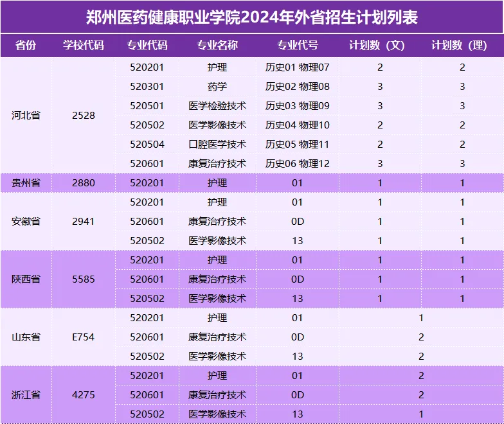Screen dimensions: 504x424
Task: Select the 专业代码 column header
Action: pos(147,45)
